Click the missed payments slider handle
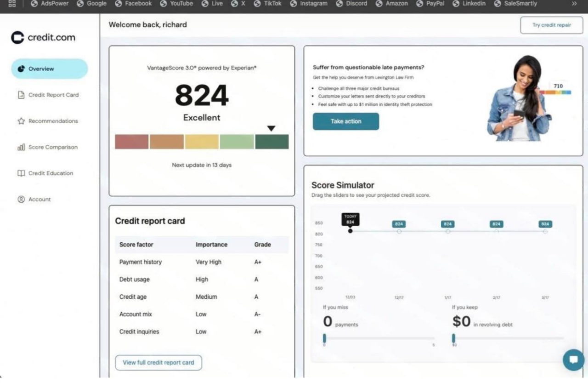 point(324,338)
